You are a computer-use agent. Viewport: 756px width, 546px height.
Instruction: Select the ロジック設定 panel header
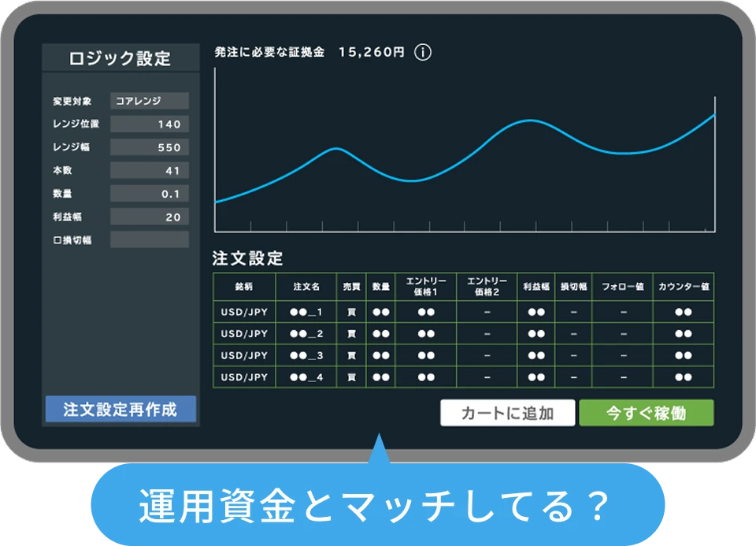tap(120, 58)
